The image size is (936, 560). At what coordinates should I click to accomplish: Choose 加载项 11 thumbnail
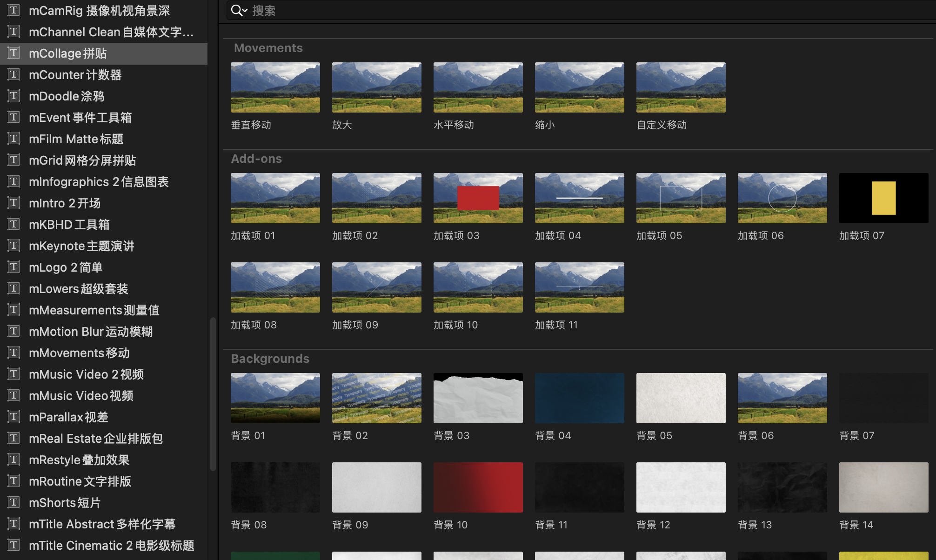click(x=580, y=287)
